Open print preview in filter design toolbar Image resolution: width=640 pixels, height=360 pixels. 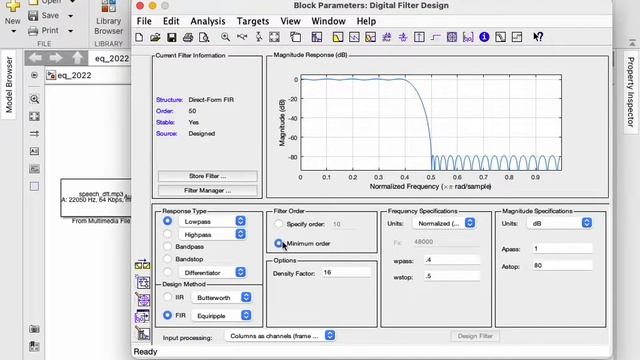click(x=204, y=37)
